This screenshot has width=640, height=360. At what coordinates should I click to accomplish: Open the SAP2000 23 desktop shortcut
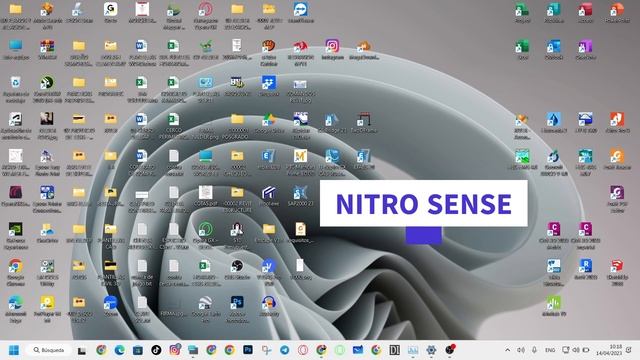pyautogui.click(x=300, y=193)
